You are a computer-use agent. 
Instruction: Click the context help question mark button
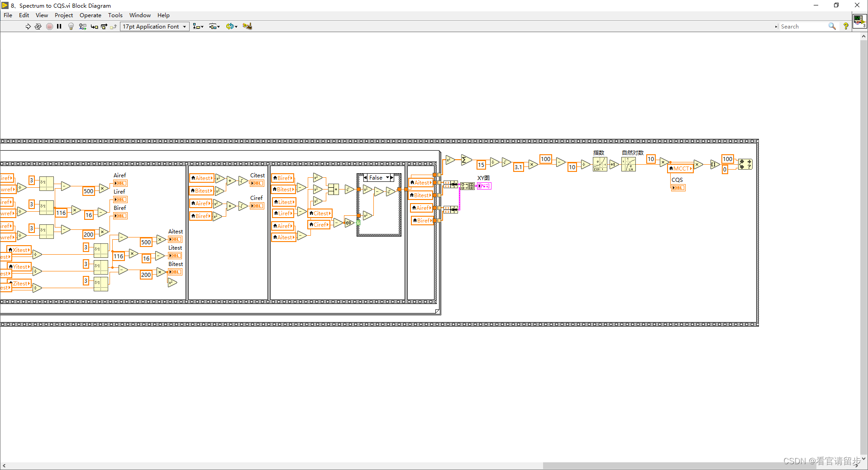[x=846, y=26]
